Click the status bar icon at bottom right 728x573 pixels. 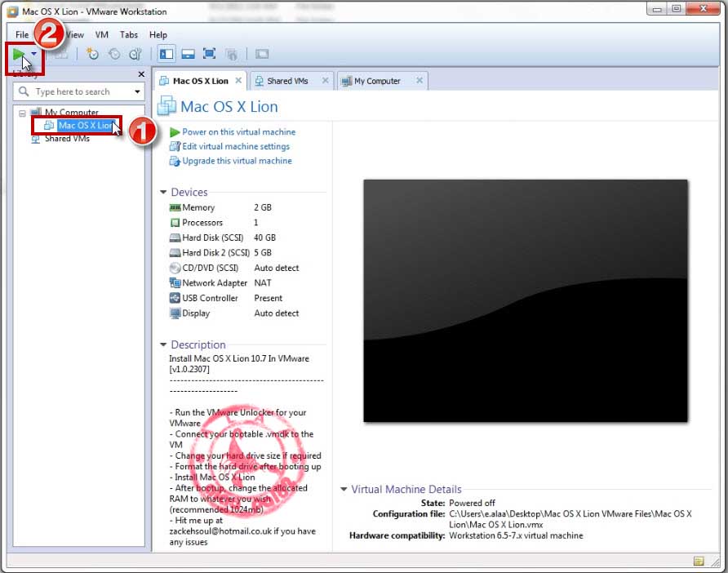coord(699,561)
